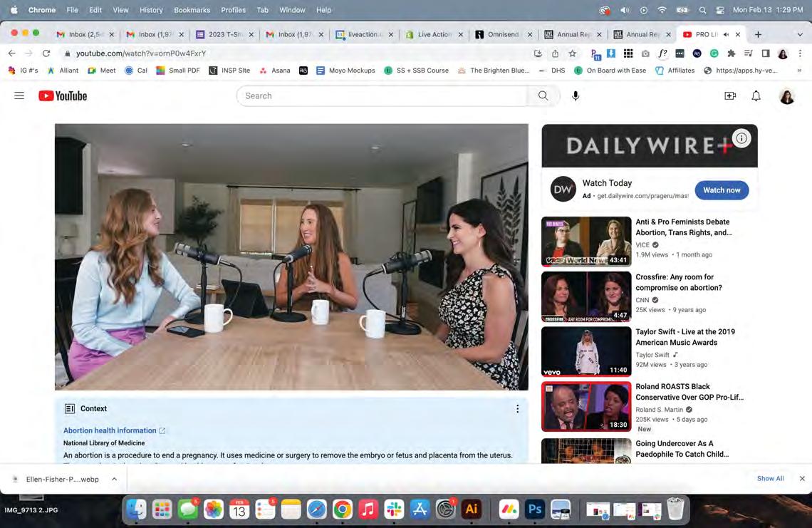Open Going Undercover video title
This screenshot has height=528, width=812.
(x=682, y=449)
